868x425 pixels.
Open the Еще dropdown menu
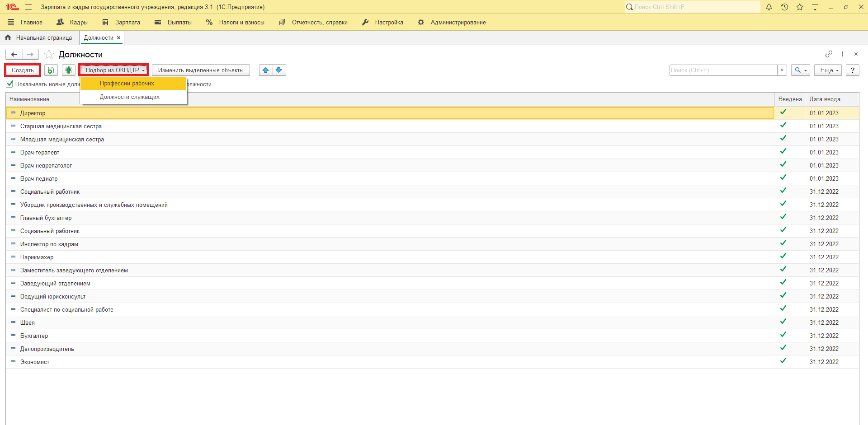tap(828, 70)
